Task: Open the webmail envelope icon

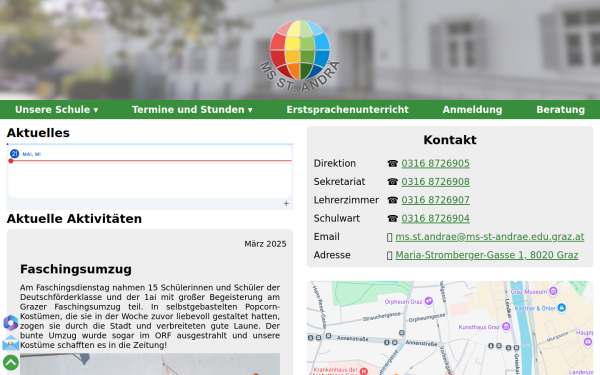Action: (x=11, y=343)
